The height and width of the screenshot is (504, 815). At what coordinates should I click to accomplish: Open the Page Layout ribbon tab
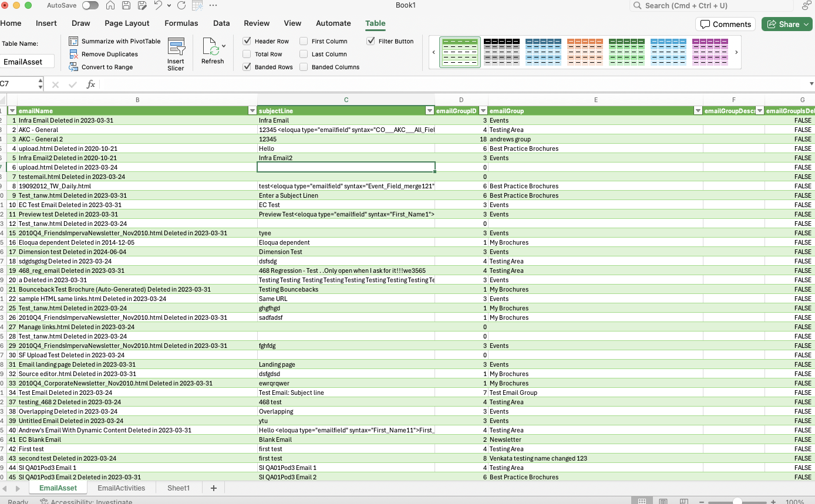(127, 23)
